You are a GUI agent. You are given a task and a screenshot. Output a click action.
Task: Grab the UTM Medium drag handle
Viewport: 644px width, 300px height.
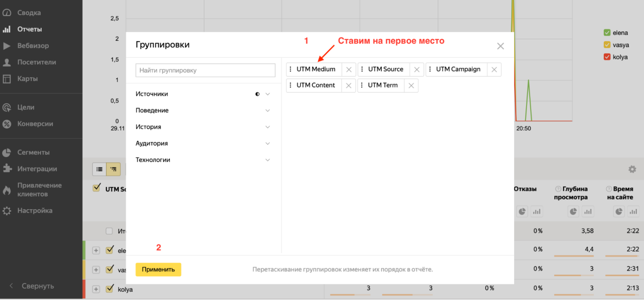point(290,69)
